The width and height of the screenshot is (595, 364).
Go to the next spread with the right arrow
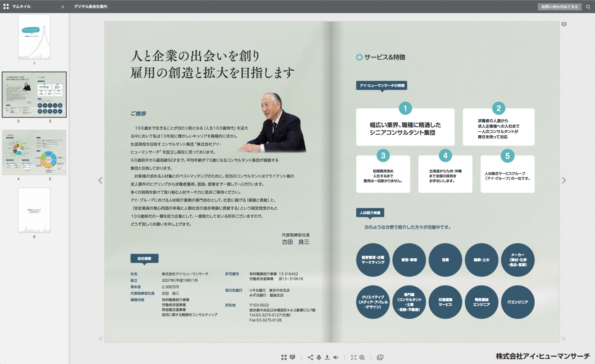563,180
